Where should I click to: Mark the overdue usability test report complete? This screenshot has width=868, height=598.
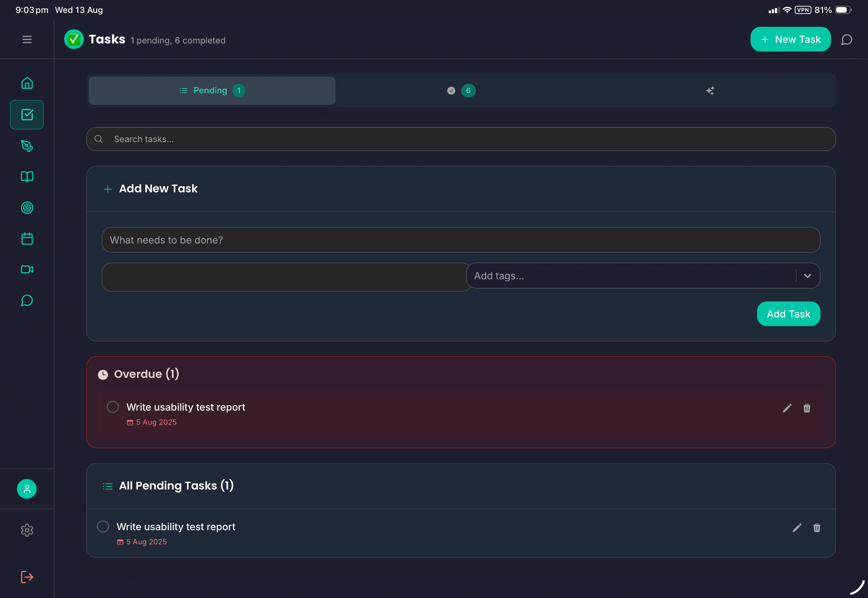pyautogui.click(x=113, y=407)
